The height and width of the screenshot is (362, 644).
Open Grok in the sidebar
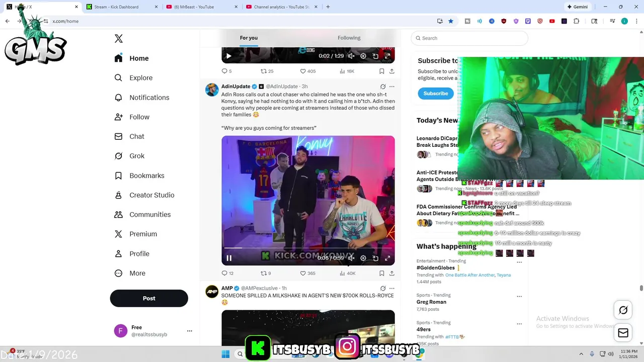coord(129,156)
